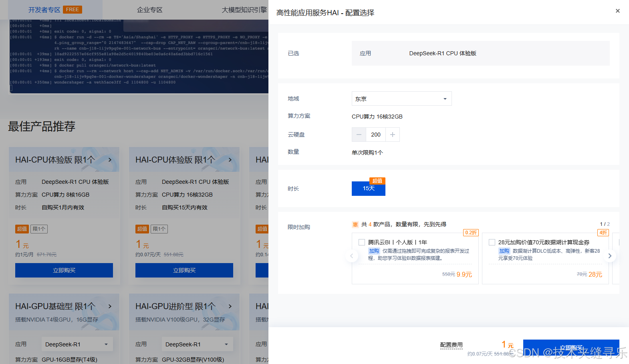Image resolution: width=629 pixels, height=364 pixels.
Task: Click the cloud disk value field showing 200
Action: click(x=376, y=135)
